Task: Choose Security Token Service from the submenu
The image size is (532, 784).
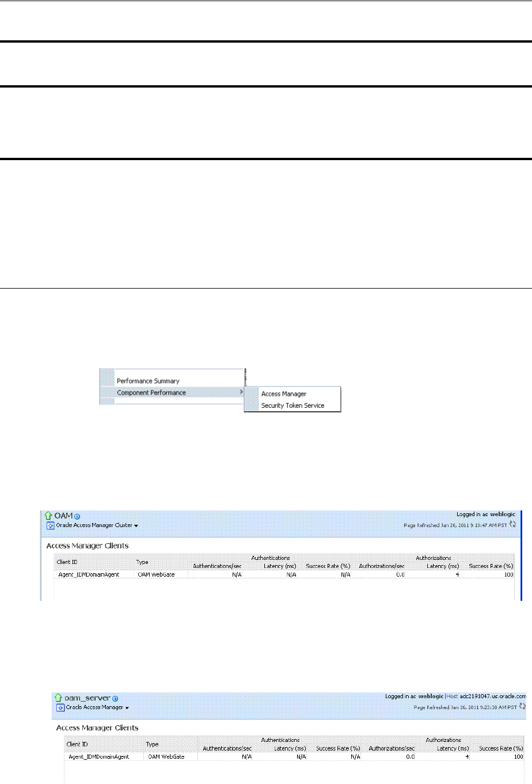Action: (292, 406)
